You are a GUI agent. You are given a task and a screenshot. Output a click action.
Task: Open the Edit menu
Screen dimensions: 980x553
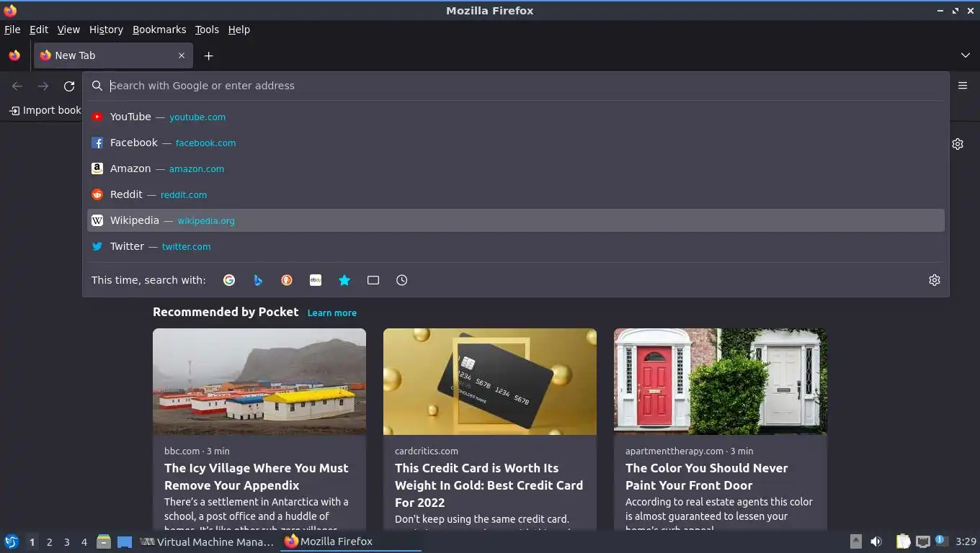click(x=39, y=30)
